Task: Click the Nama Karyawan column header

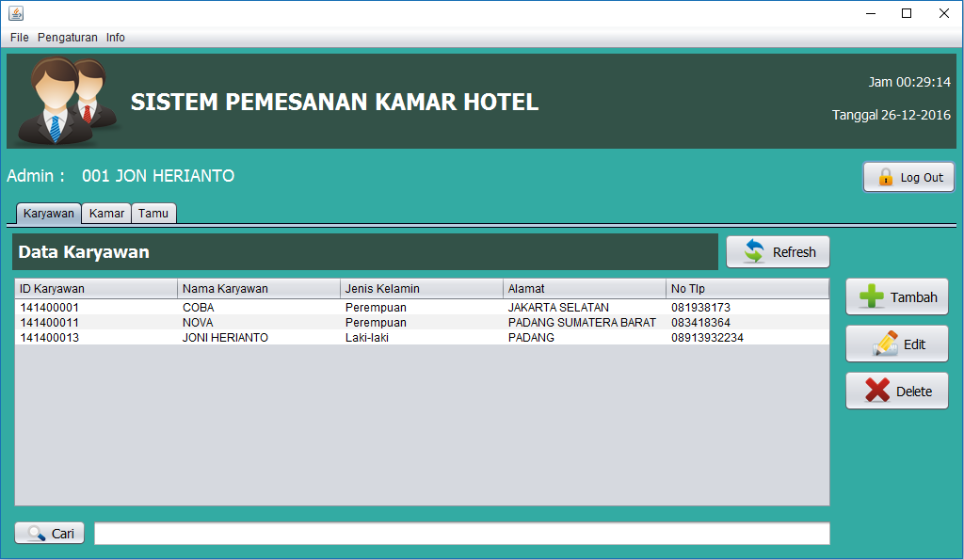Action: pyautogui.click(x=259, y=288)
